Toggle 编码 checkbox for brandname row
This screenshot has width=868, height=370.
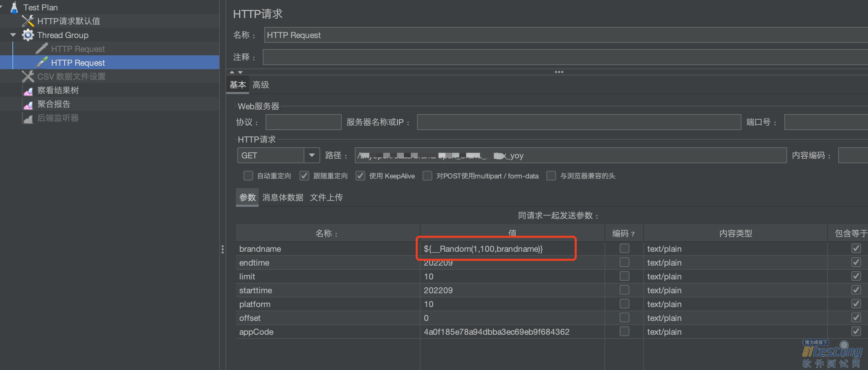coord(624,248)
